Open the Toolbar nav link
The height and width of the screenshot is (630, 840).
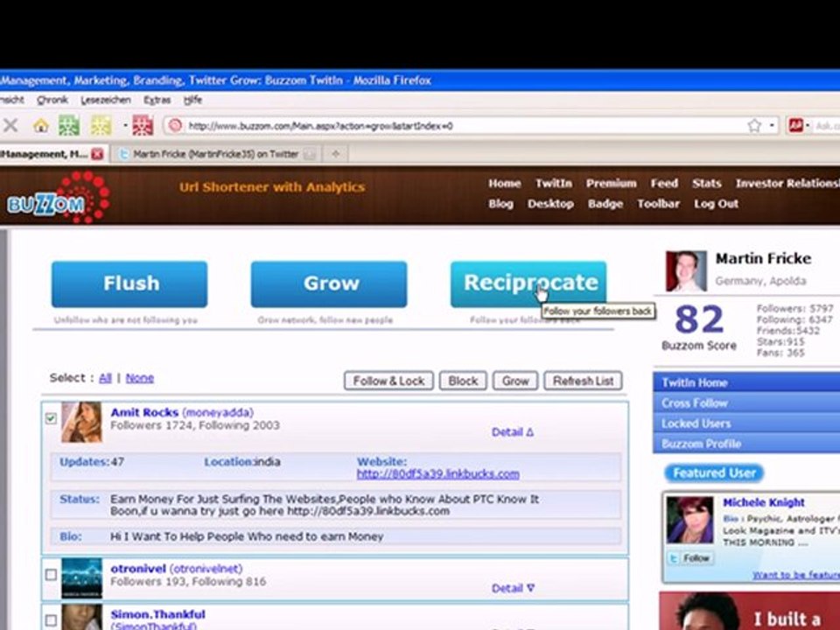coord(658,204)
